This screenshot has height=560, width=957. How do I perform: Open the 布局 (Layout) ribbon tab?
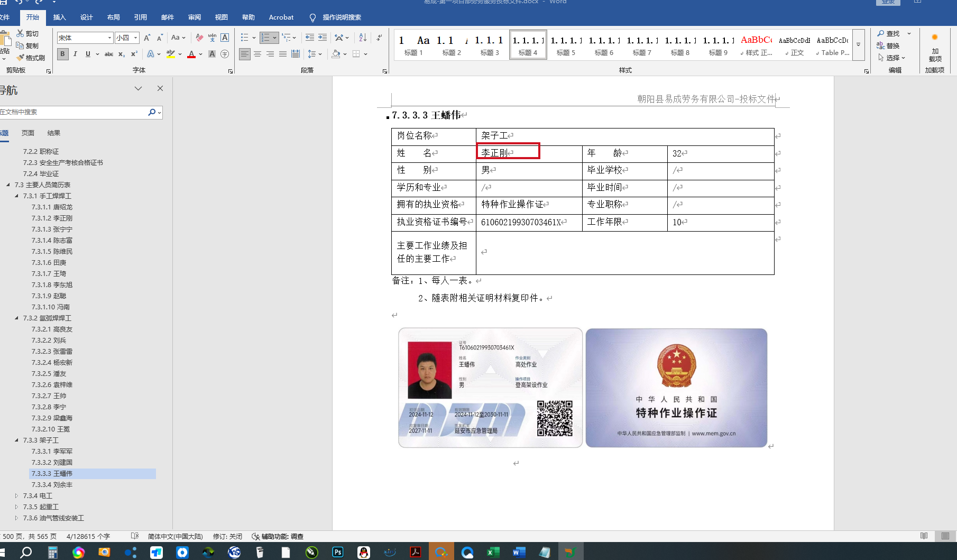point(114,17)
